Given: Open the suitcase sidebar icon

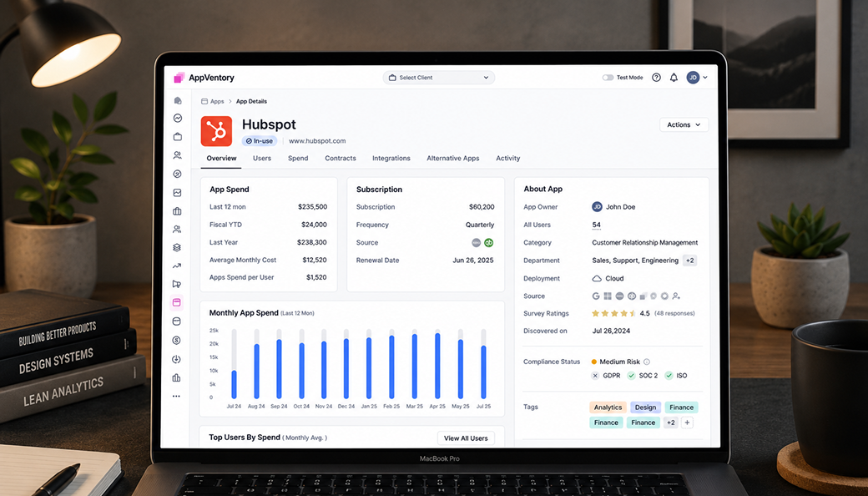Looking at the screenshot, I should 178,211.
